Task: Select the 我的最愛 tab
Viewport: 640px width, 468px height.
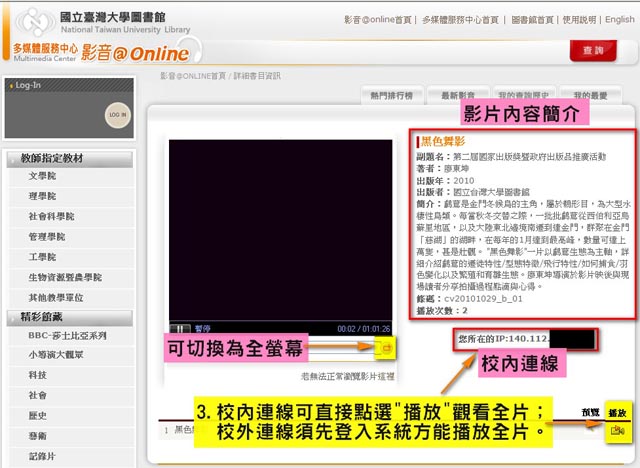Action: pyautogui.click(x=590, y=95)
